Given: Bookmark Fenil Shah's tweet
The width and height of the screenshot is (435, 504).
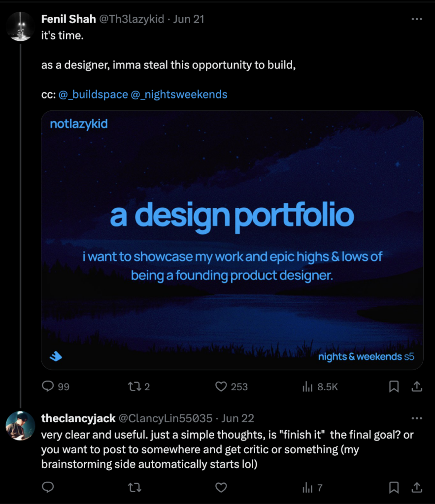Looking at the screenshot, I should [x=394, y=387].
